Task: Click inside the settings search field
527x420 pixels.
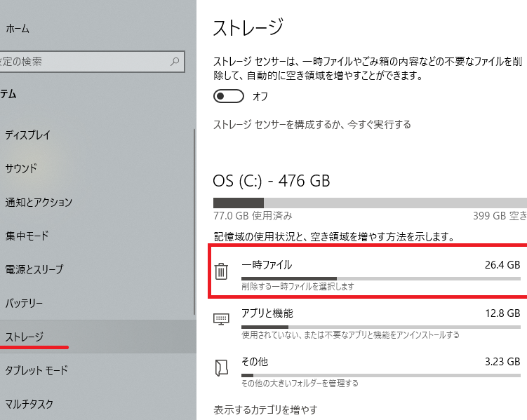Action: point(84,62)
